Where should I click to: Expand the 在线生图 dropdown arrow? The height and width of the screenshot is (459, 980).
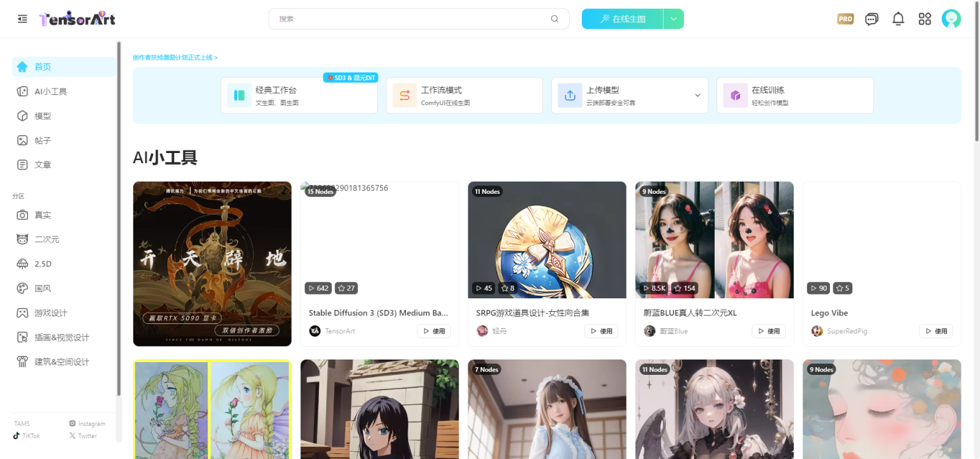click(x=674, y=18)
